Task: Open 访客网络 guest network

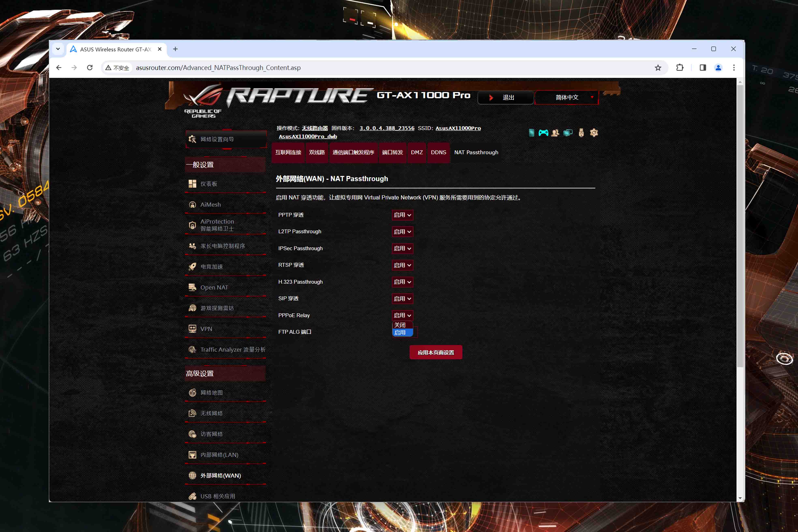Action: (225, 434)
